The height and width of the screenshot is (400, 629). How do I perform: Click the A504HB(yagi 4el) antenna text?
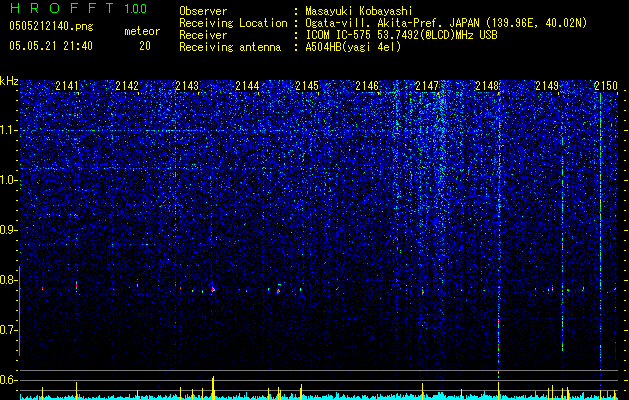[x=353, y=47]
